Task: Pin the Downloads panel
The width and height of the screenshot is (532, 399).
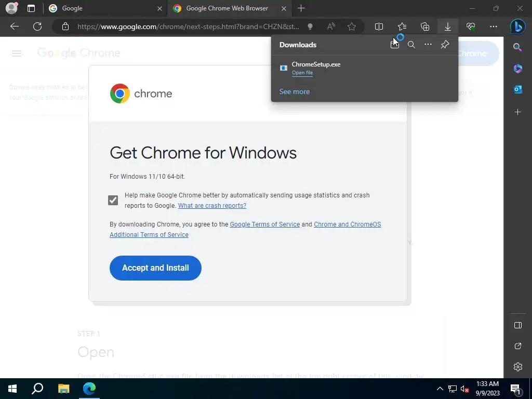Action: point(445,45)
